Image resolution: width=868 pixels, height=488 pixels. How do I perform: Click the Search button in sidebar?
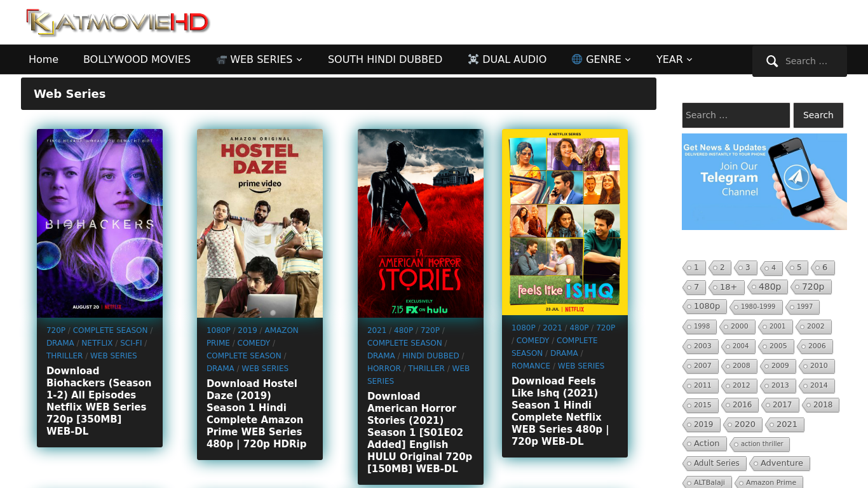[x=818, y=115]
